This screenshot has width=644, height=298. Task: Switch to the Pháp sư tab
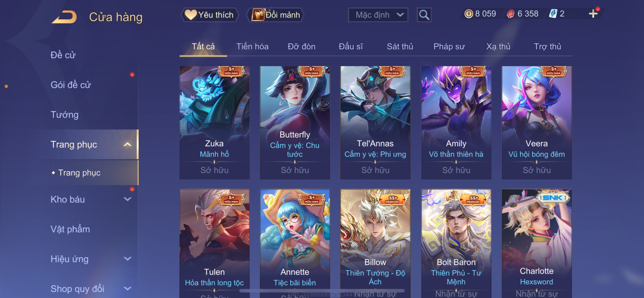coord(449,46)
